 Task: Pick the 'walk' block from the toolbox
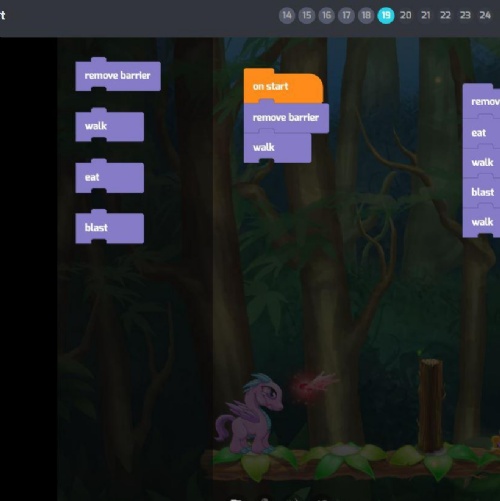110,126
